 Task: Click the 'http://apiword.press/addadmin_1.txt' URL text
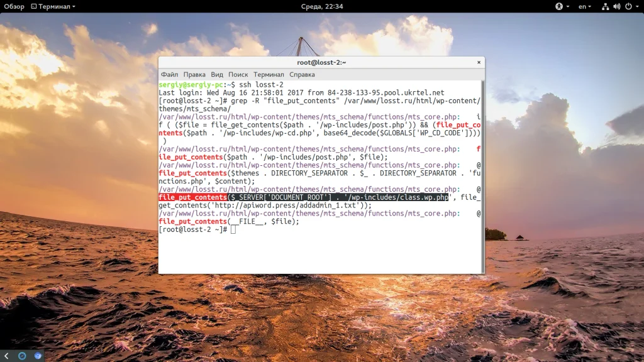coord(285,206)
